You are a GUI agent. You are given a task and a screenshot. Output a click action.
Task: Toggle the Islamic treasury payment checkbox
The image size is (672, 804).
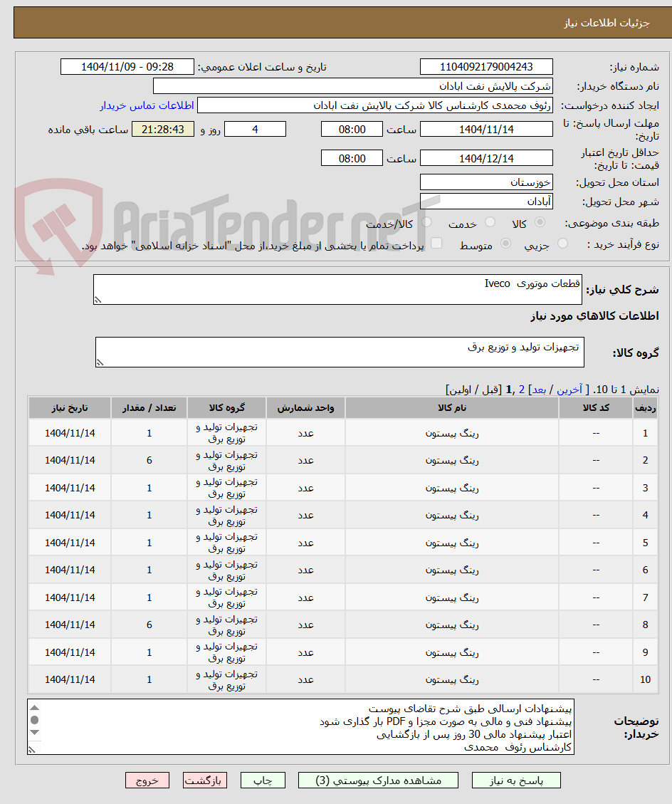436,244
